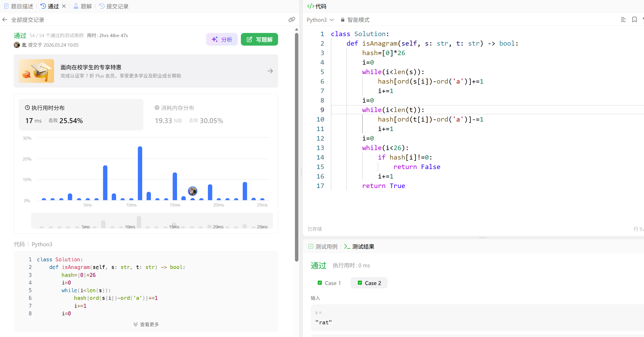This screenshot has height=337, width=644.
Task: Click the submitter avatar next to 北
Action: (x=17, y=45)
